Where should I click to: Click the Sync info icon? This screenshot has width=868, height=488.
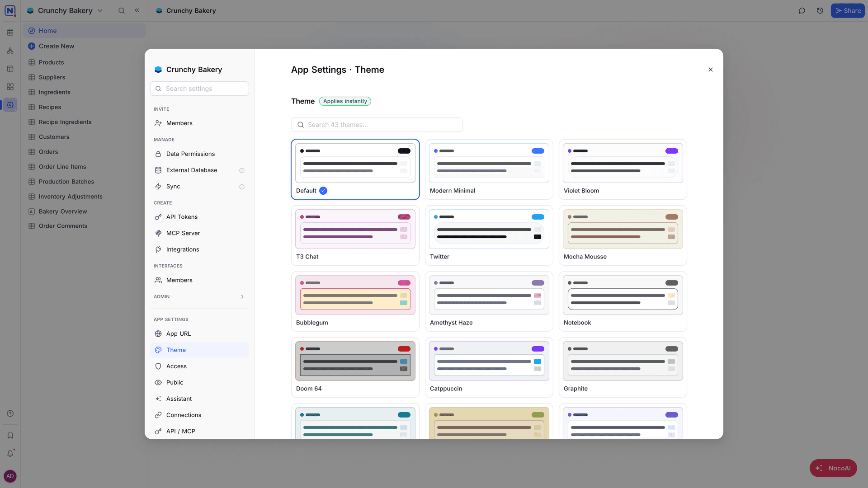pos(242,187)
